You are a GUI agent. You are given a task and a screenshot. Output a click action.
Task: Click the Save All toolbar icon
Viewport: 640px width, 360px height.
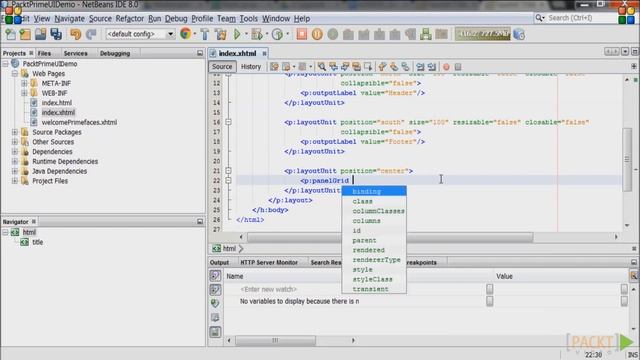(56, 34)
